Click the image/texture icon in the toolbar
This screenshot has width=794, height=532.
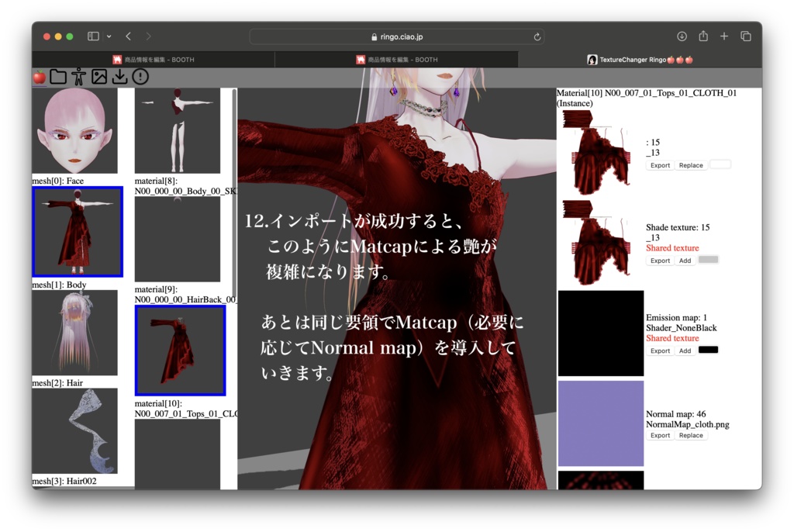coord(98,76)
